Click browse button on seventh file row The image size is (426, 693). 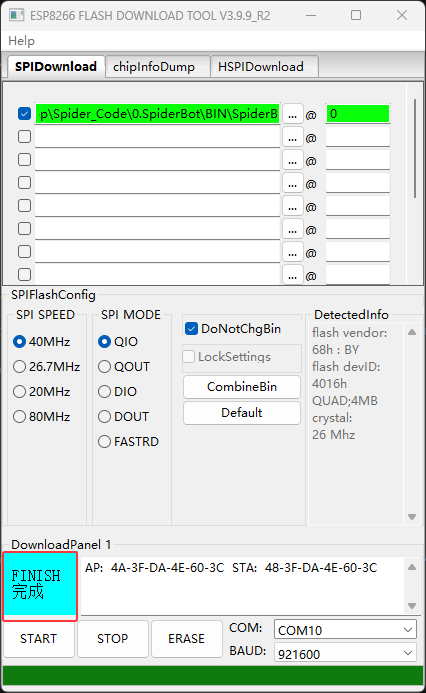click(293, 252)
